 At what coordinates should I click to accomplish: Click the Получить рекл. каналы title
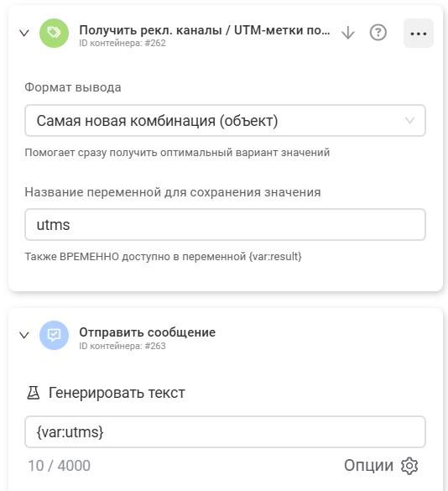(x=205, y=30)
